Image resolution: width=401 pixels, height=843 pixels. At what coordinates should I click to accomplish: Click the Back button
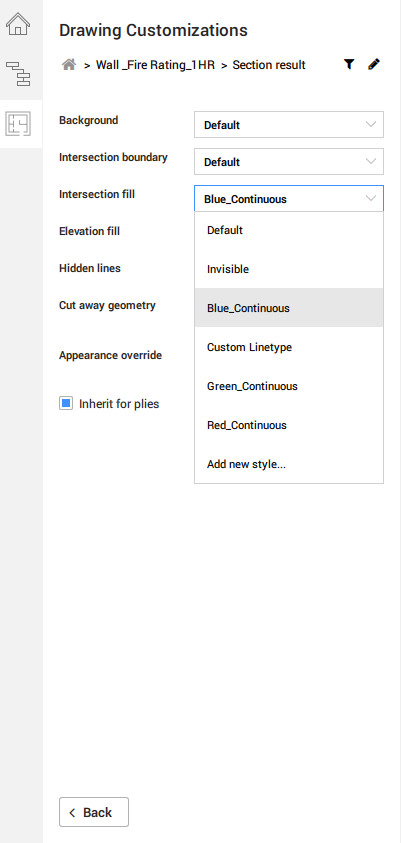pos(94,812)
